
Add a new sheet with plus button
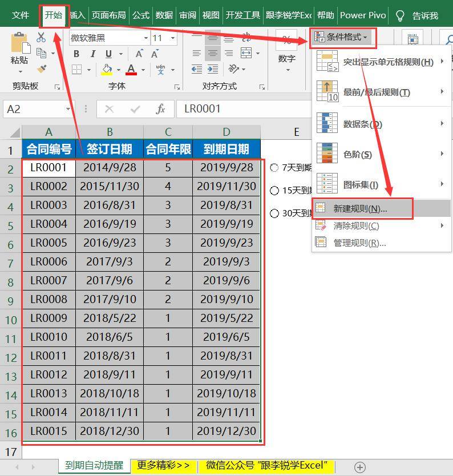click(360, 467)
